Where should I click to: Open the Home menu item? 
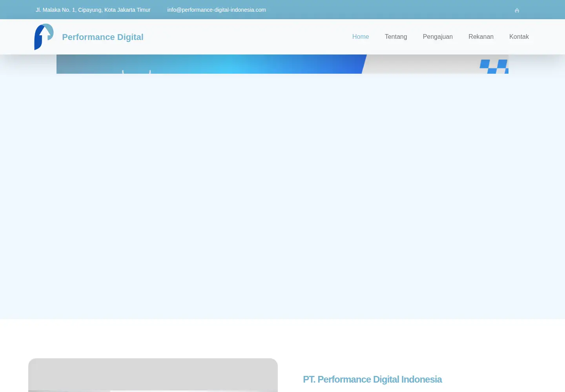tap(361, 37)
